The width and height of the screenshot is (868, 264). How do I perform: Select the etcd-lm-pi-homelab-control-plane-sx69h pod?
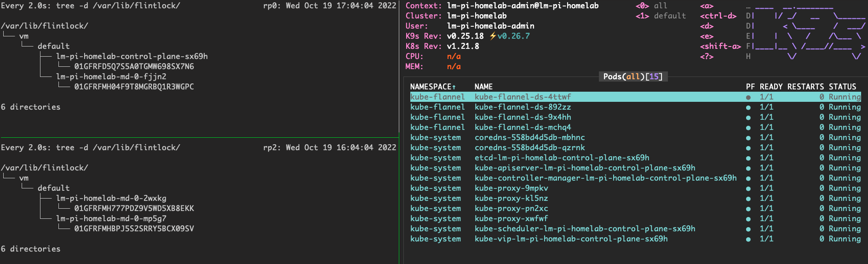pos(635,158)
